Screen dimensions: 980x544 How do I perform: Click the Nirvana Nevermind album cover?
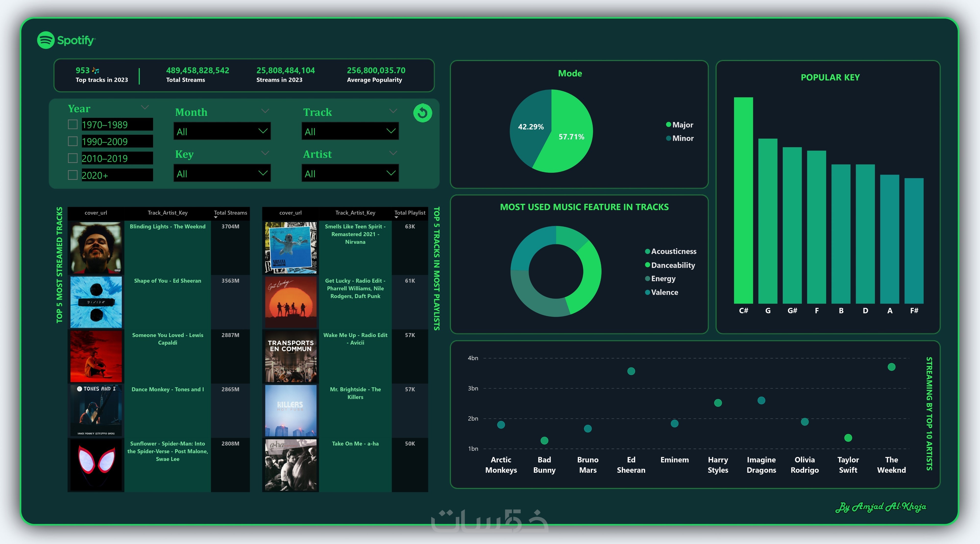pos(291,248)
